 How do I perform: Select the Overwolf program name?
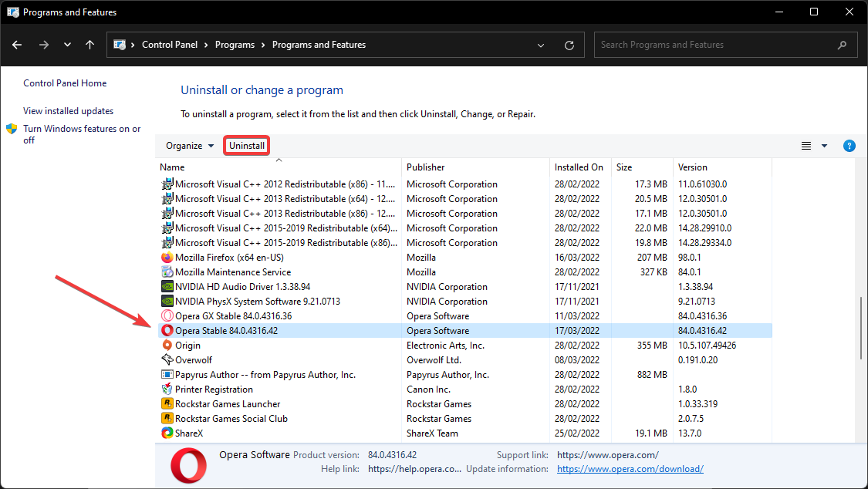tap(194, 360)
